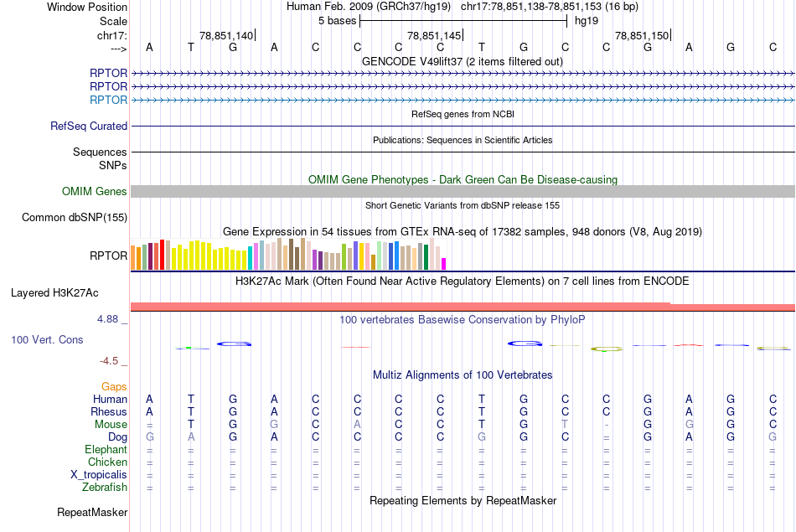
Task: Click the RefSeq genes from NCBI title
Action: tap(463, 114)
